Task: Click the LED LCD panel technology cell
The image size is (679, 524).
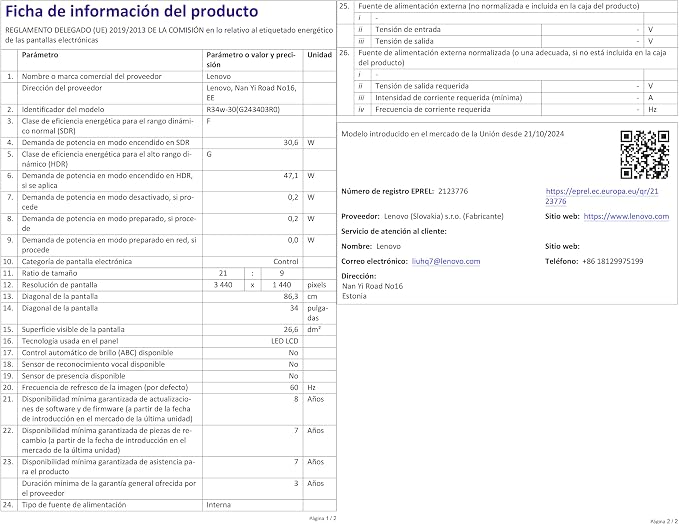Action: tap(285, 341)
